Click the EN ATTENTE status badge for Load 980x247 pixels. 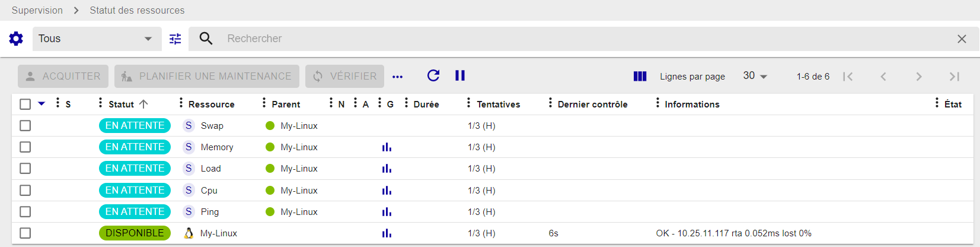135,169
